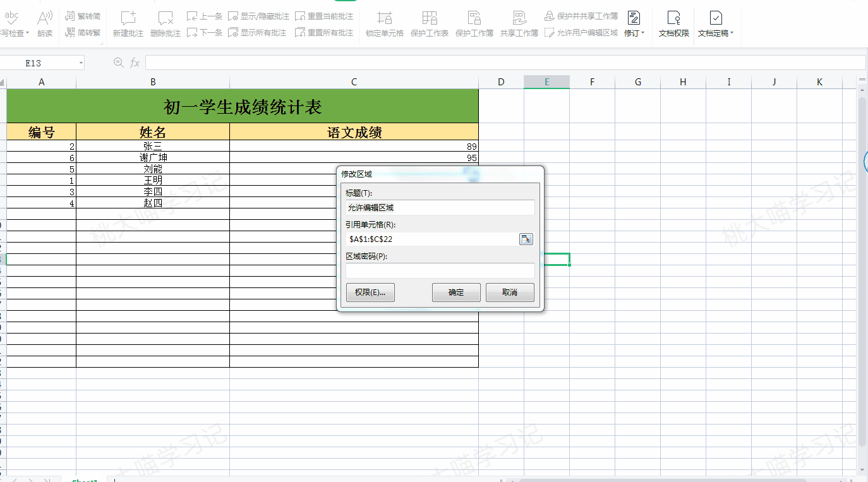The height and width of the screenshot is (482, 868).
Task: Click the Range Password (区域密码) field
Action: tap(440, 270)
